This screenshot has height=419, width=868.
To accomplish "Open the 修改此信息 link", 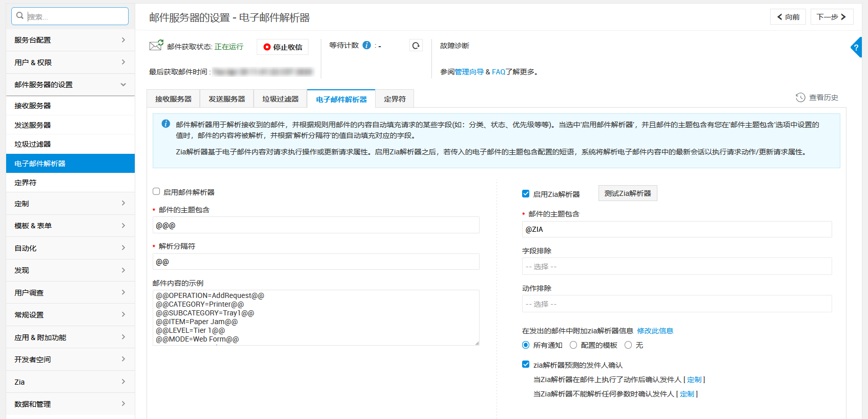I will 655,331.
